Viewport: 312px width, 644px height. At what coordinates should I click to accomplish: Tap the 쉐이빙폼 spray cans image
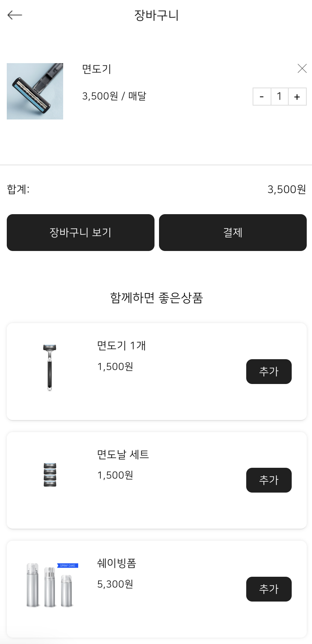click(x=51, y=585)
